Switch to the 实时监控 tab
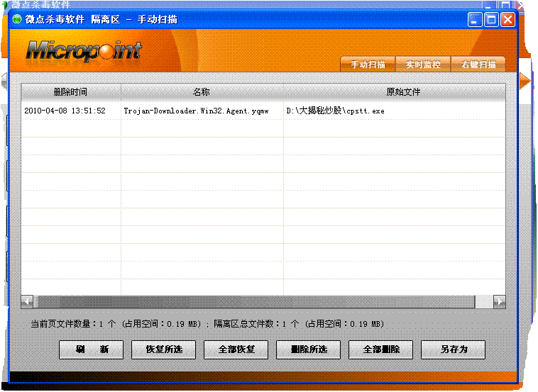This screenshot has height=392, width=538. 423,64
